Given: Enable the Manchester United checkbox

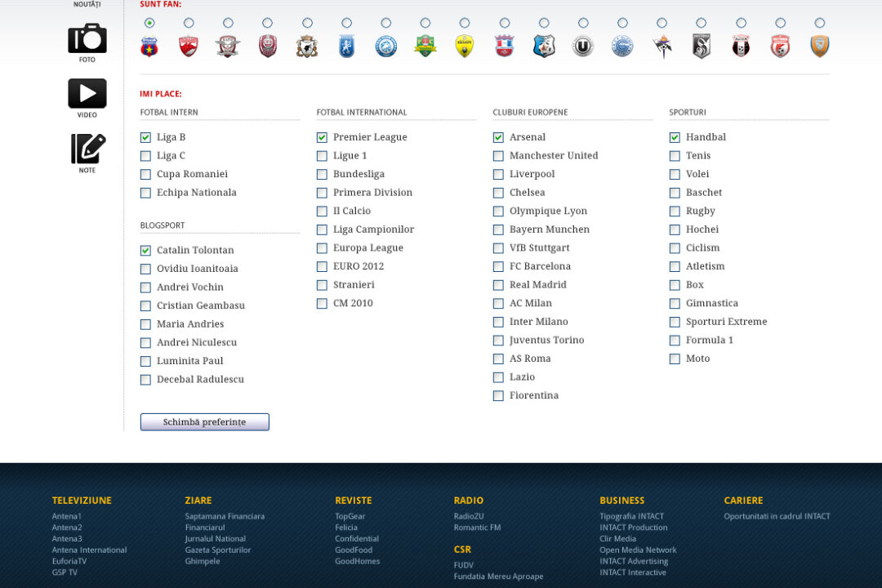Looking at the screenshot, I should pos(498,156).
